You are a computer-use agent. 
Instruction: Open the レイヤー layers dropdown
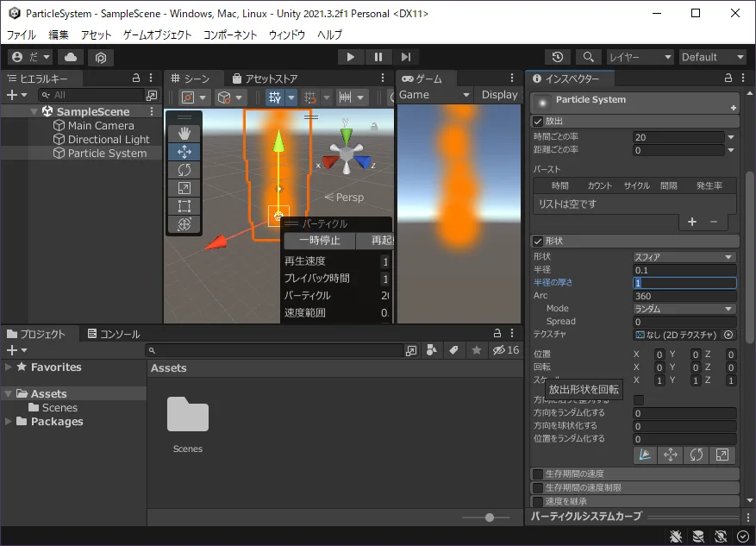[x=640, y=57]
